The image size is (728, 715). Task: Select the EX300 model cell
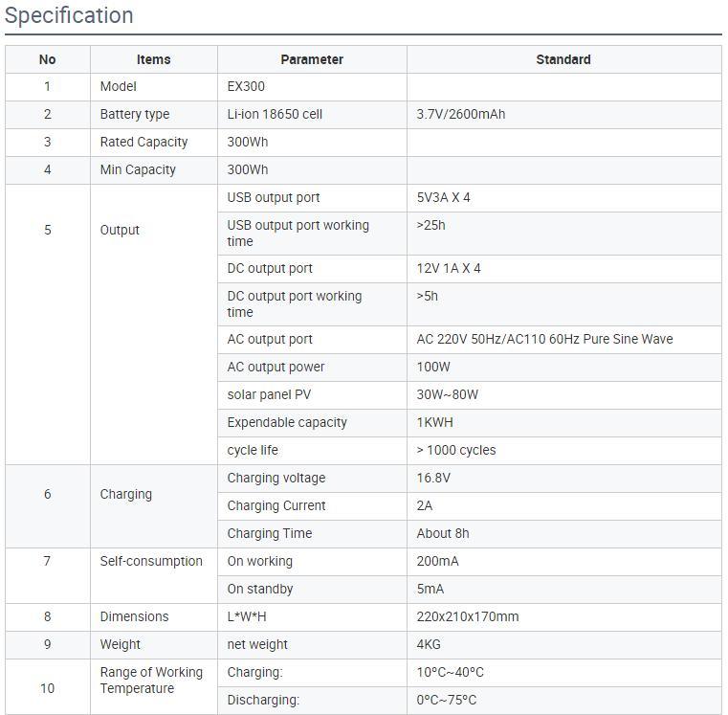[x=246, y=86]
